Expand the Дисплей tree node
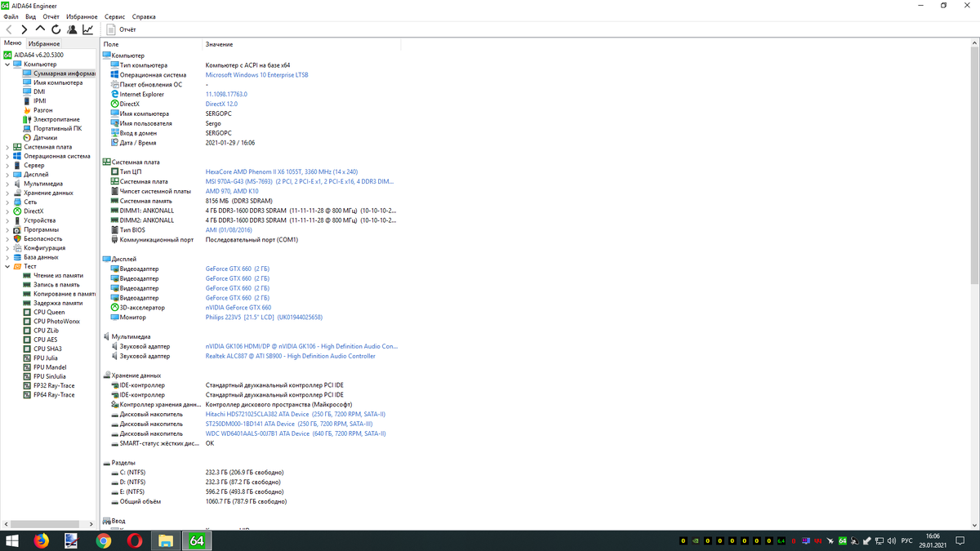 point(7,175)
